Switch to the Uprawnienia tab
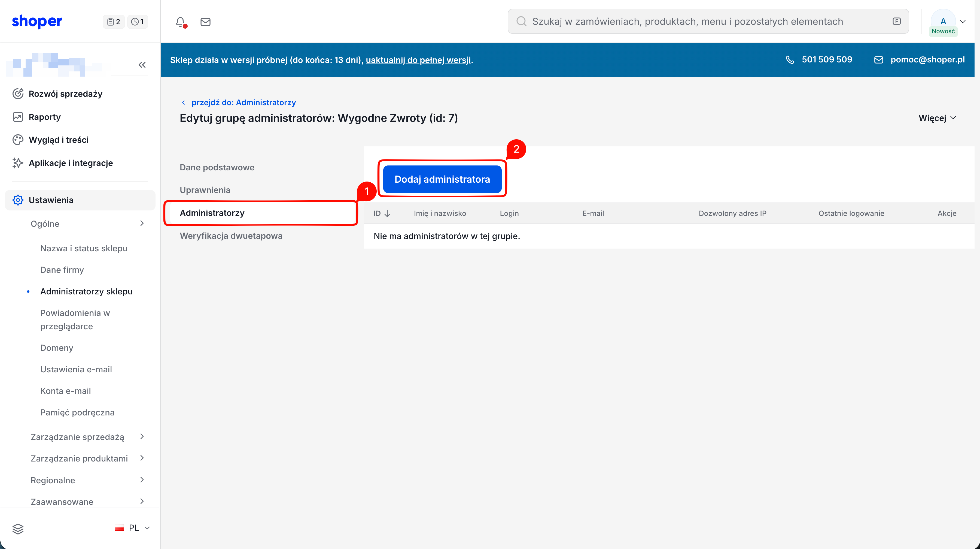 pyautogui.click(x=205, y=190)
